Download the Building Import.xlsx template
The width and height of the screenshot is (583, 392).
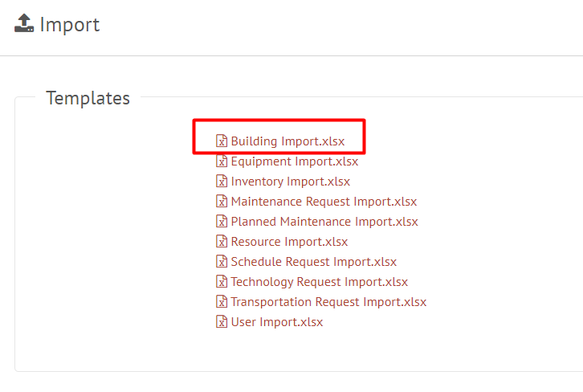287,141
